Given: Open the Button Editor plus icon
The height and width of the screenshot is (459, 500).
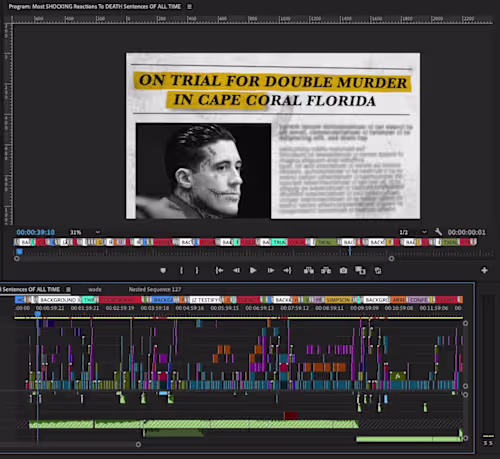Looking at the screenshot, I should point(484,270).
